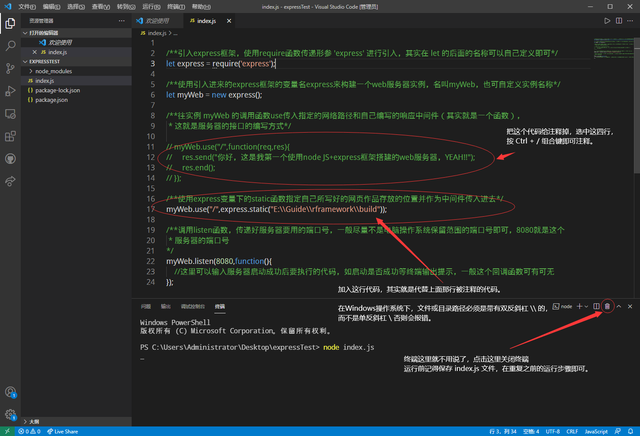
Task: Change the UTF-8 encoding in status bar
Action: [553, 432]
